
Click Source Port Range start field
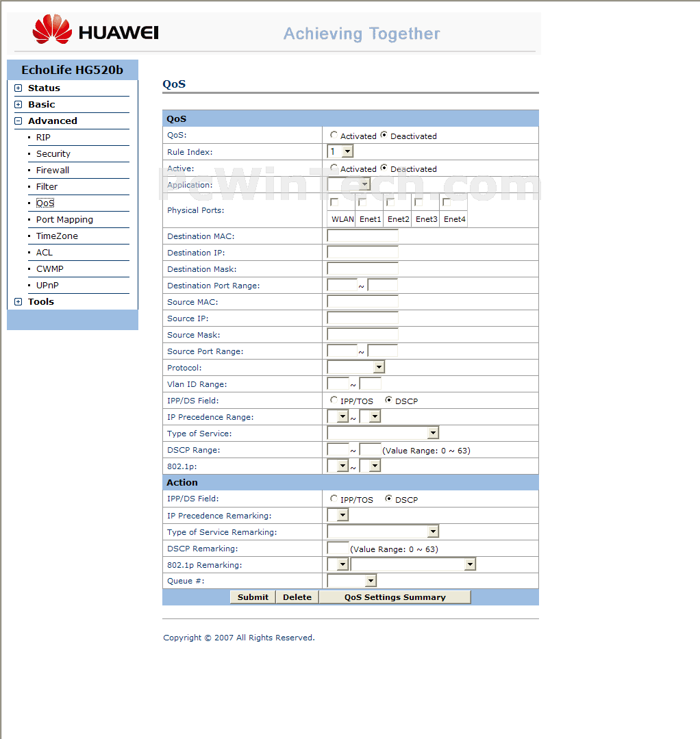coord(342,351)
